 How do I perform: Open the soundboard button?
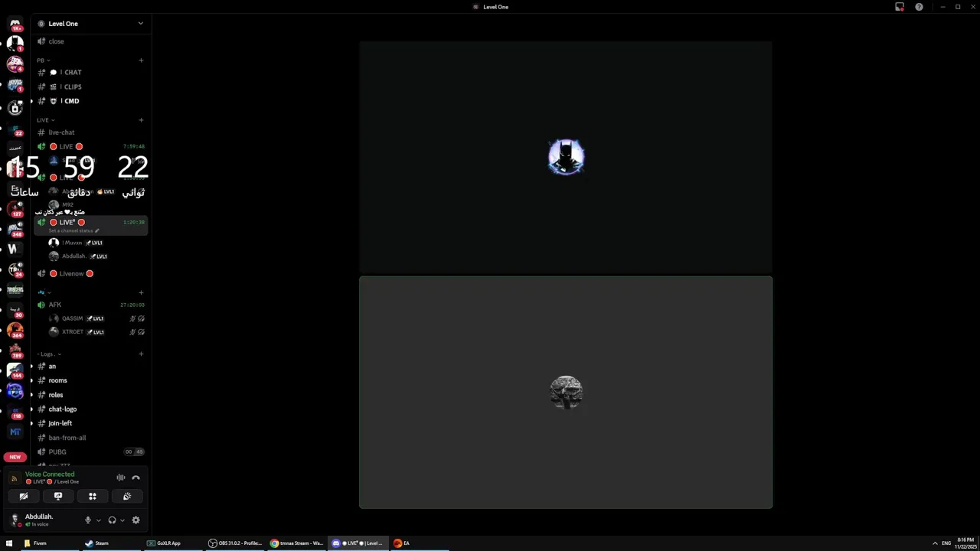[127, 496]
